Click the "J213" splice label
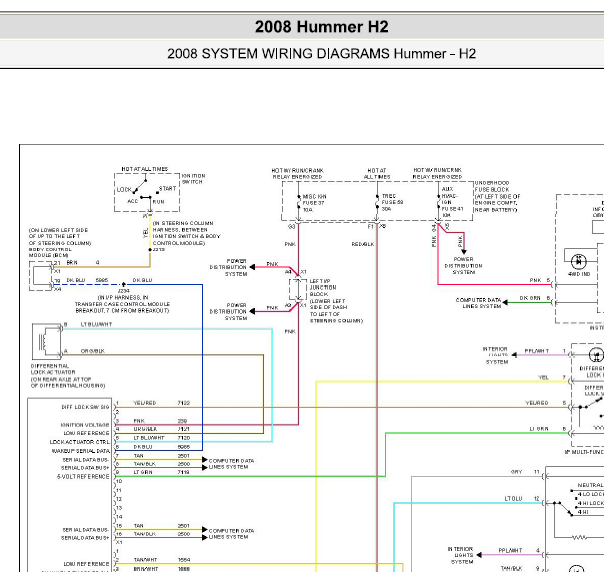Image resolution: width=604 pixels, height=572 pixels. pyautogui.click(x=159, y=250)
